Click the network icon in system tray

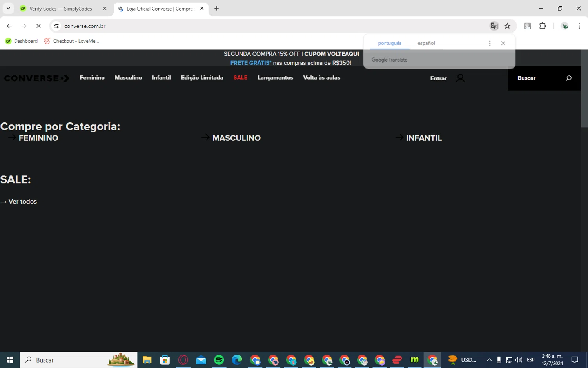click(x=509, y=360)
